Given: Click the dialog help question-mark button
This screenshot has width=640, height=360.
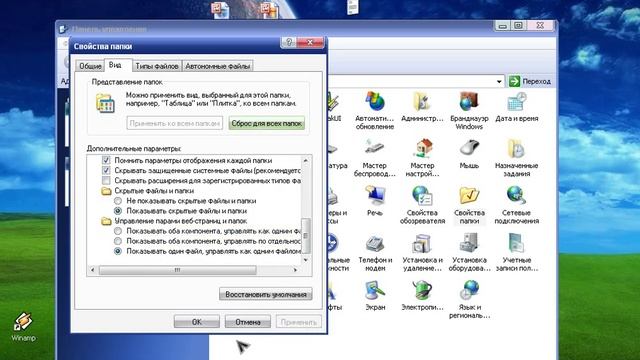Looking at the screenshot, I should pyautogui.click(x=289, y=42).
